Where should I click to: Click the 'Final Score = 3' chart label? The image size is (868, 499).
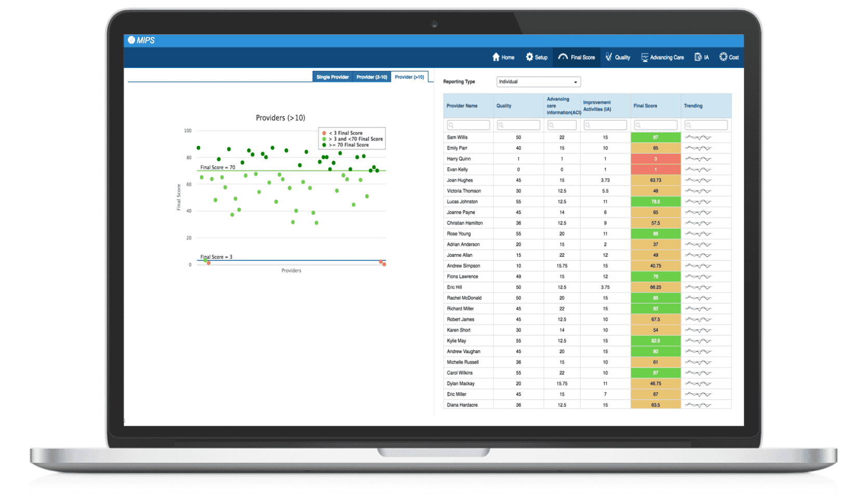pos(216,257)
